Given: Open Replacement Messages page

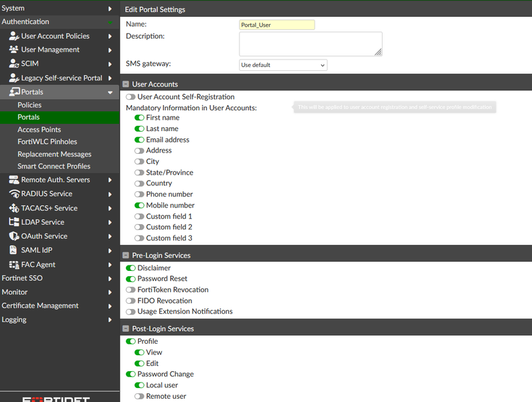Looking at the screenshot, I should point(54,154).
